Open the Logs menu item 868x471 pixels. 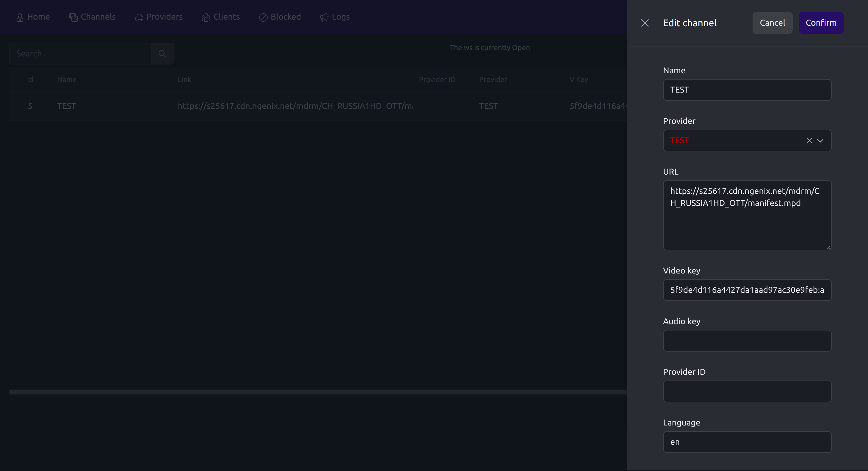(x=335, y=17)
